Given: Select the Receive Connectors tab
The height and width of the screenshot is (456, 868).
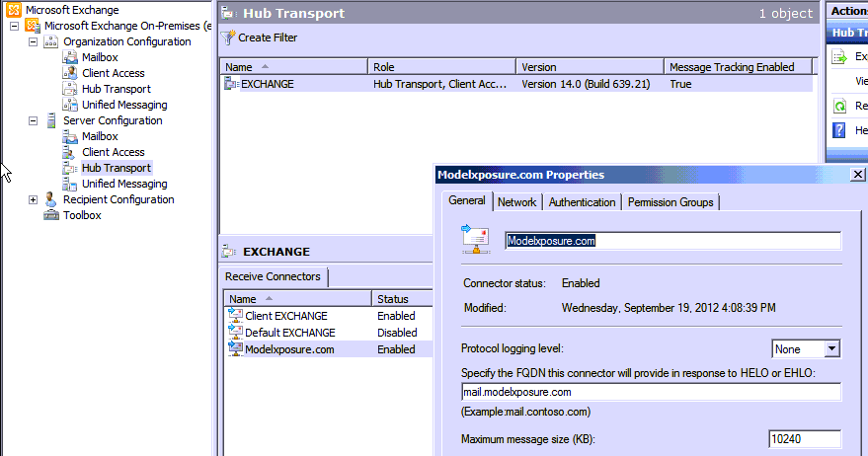Looking at the screenshot, I should (x=273, y=276).
